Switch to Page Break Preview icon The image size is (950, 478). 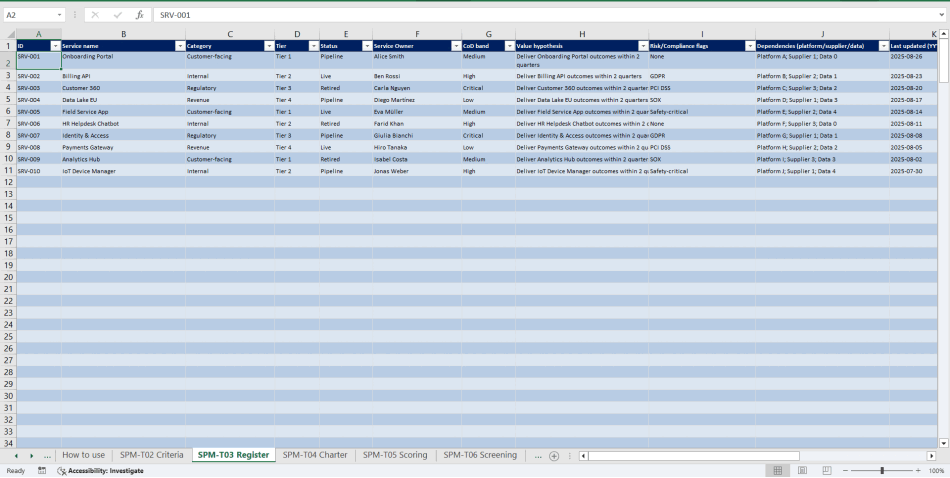826,470
